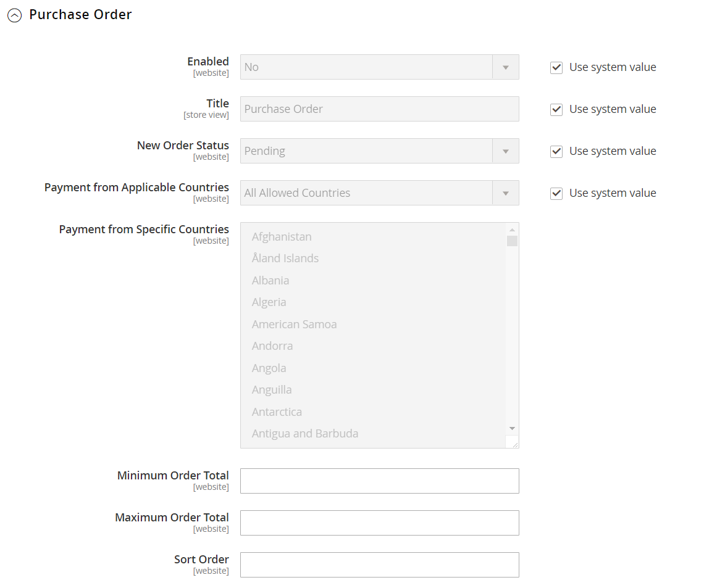Select American Samoa in the countries list
The width and height of the screenshot is (712, 588).
pyautogui.click(x=373, y=325)
